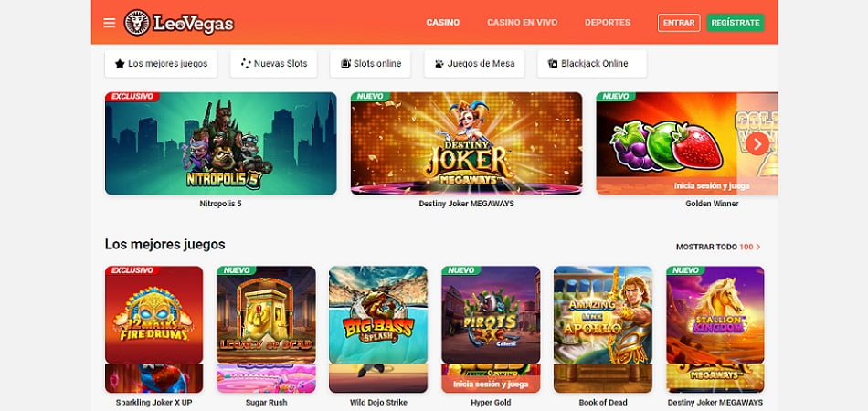Select the 12 Masks of Fire Drums game
The height and width of the screenshot is (411, 868).
click(x=153, y=315)
